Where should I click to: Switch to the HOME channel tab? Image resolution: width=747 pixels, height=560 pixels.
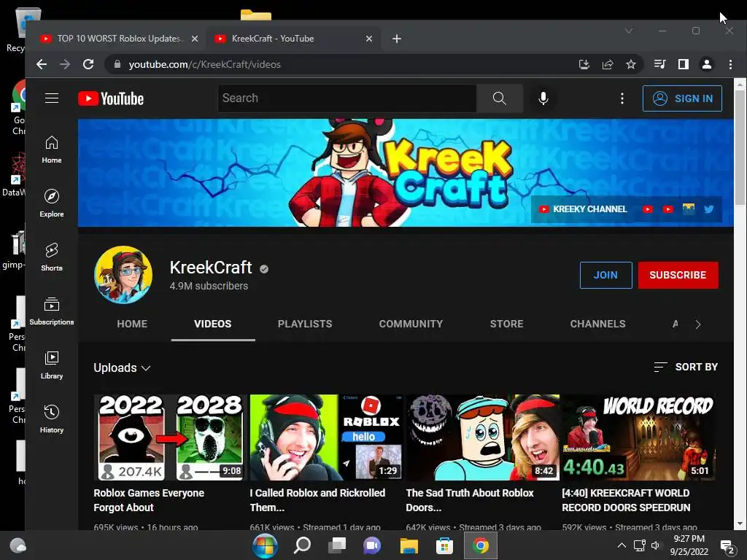click(132, 324)
